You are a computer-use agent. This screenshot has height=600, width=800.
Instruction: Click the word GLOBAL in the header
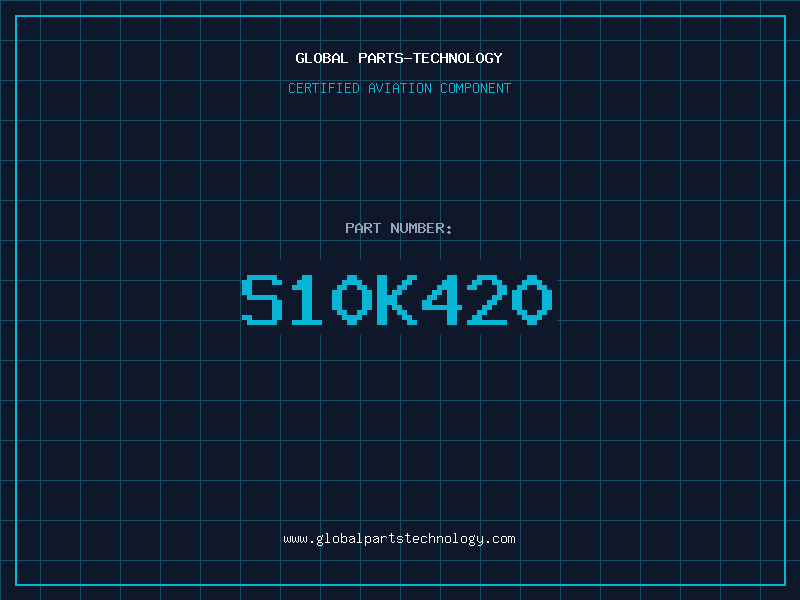pyautogui.click(x=321, y=58)
